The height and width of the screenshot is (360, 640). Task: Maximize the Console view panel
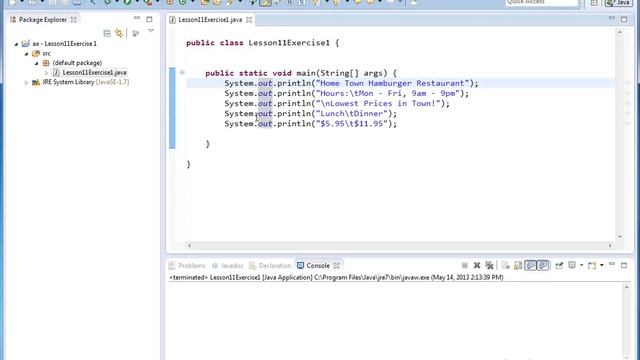[x=624, y=265]
